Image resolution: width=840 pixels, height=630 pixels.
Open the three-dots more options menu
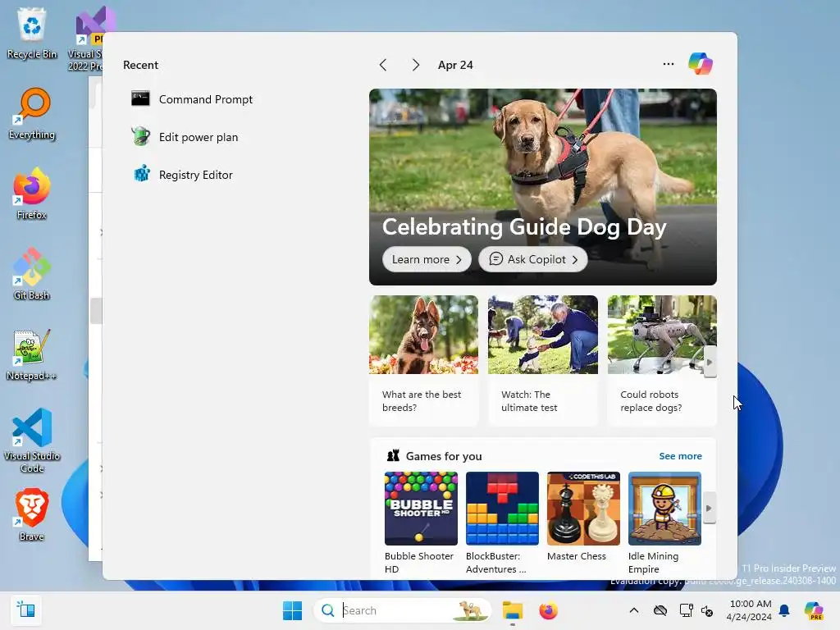click(668, 64)
